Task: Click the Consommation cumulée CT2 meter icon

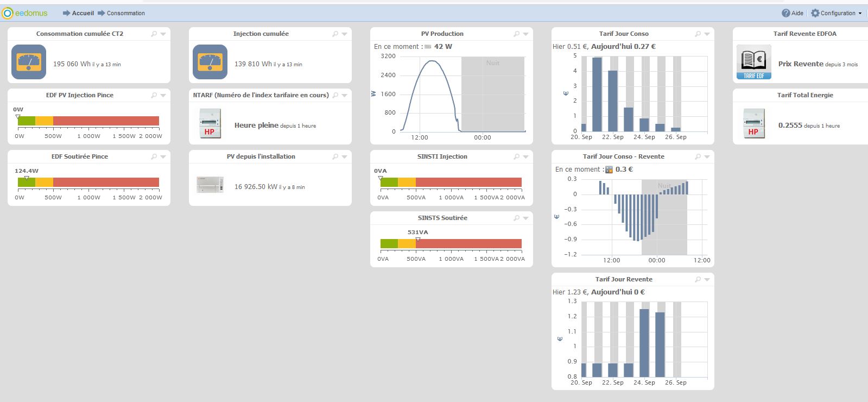Action: tap(29, 62)
